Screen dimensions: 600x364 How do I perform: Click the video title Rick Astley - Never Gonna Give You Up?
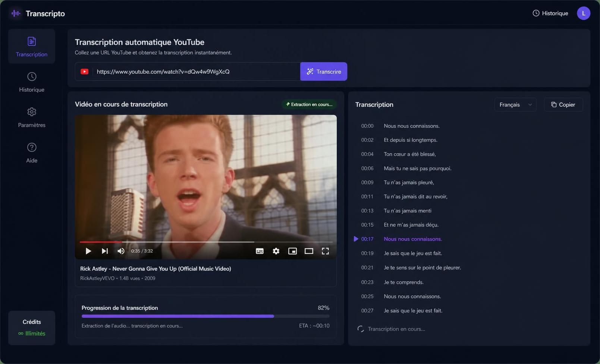coord(156,269)
